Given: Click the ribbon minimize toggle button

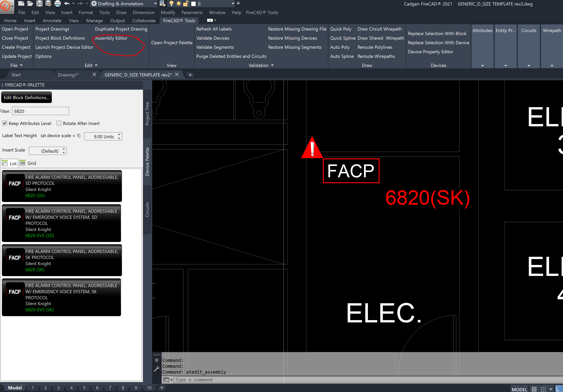Looking at the screenshot, I should click(x=210, y=20).
